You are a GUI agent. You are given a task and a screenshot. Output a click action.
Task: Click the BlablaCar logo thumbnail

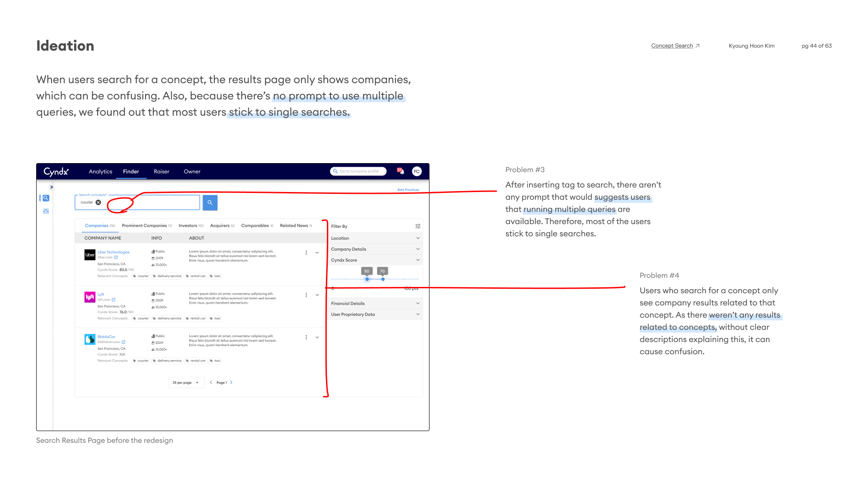[x=90, y=339]
